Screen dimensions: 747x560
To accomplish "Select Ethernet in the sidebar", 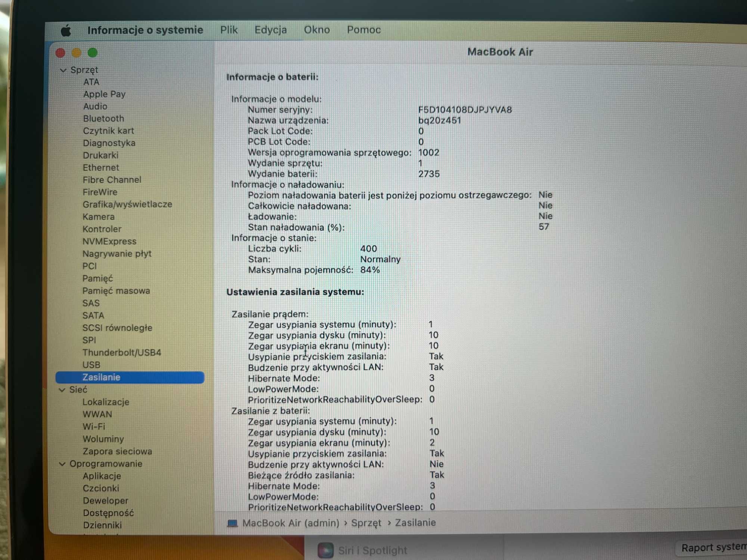I will (101, 168).
